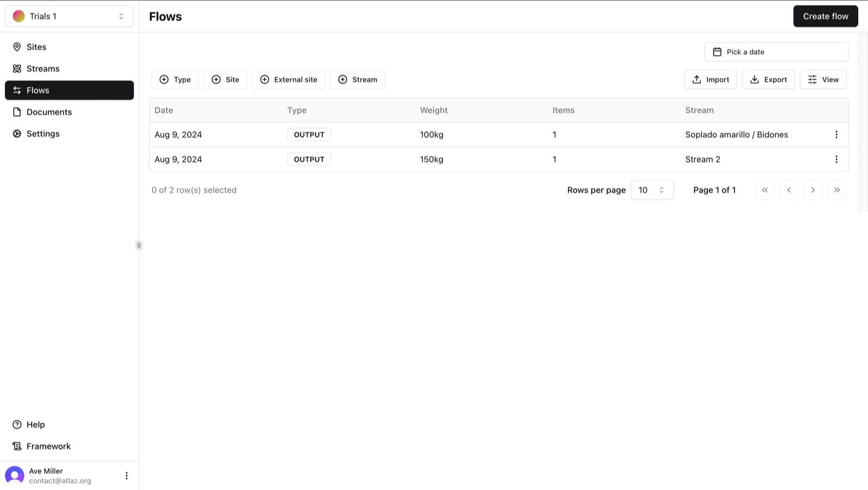Click the Help question mark icon
Image resolution: width=868 pixels, height=490 pixels.
pos(17,424)
